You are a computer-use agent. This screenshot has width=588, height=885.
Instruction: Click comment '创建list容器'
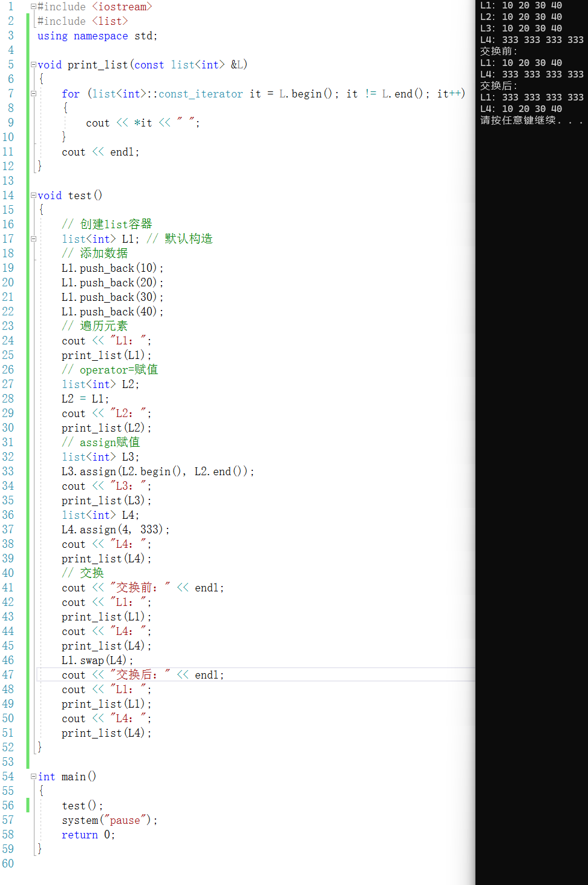[x=107, y=225]
